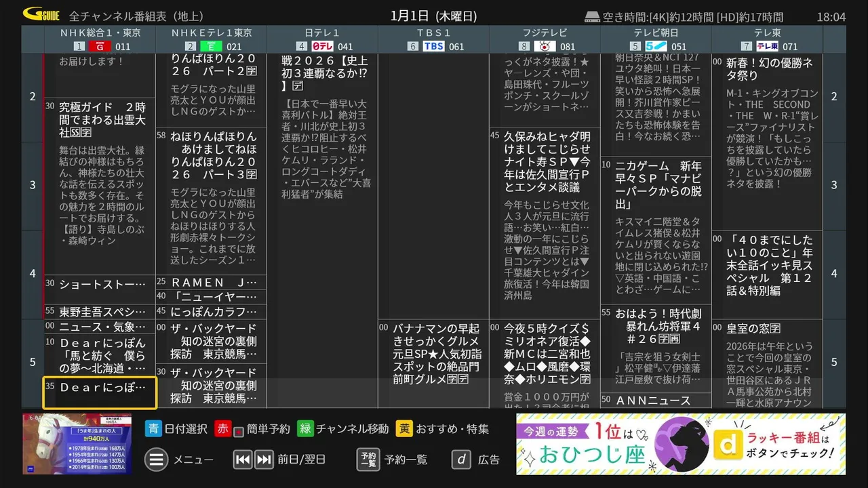Select 今夜５時クイズ＄ミリオネア復活 program

click(545, 364)
